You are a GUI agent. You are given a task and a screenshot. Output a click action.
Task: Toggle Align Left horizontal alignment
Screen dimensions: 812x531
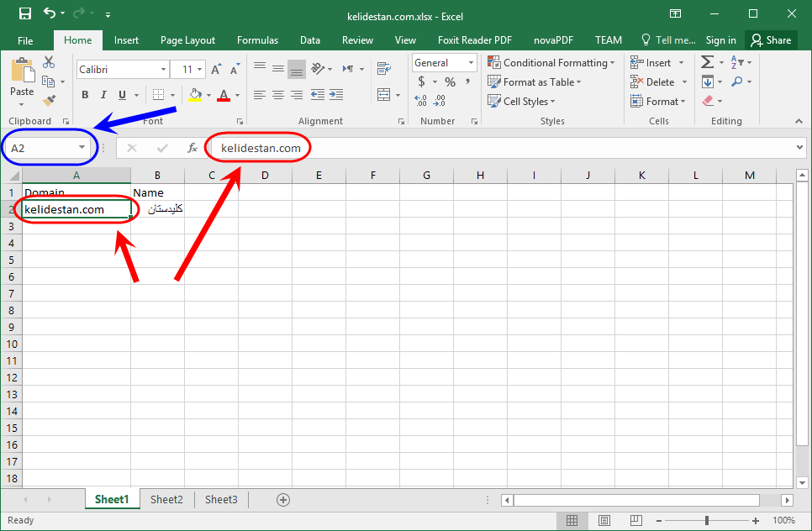pos(260,94)
